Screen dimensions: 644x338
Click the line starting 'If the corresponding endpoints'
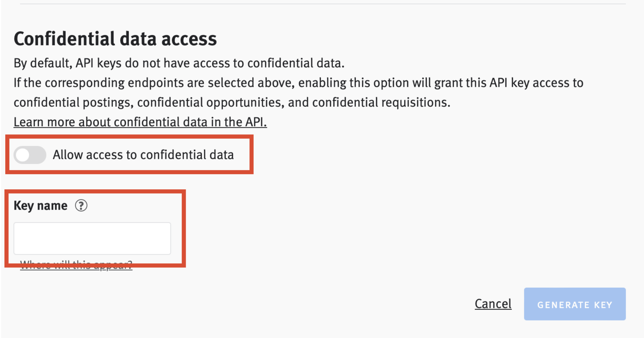(x=299, y=83)
